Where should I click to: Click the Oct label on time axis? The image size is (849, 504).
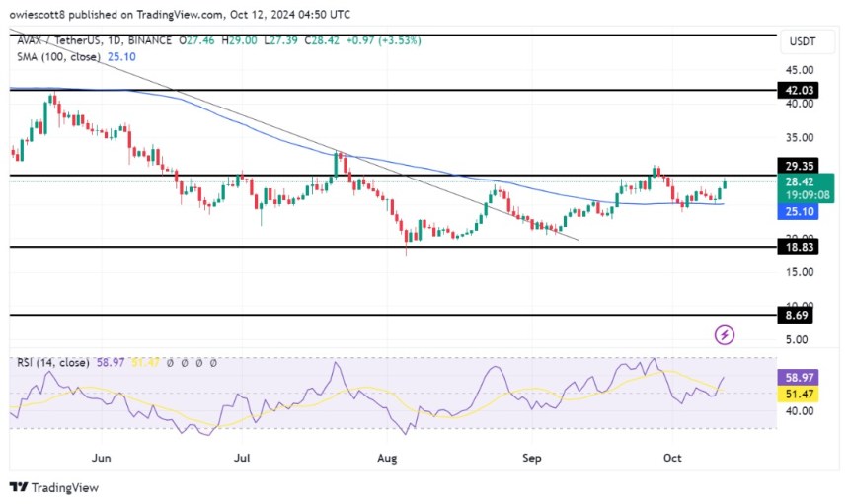tap(672, 458)
